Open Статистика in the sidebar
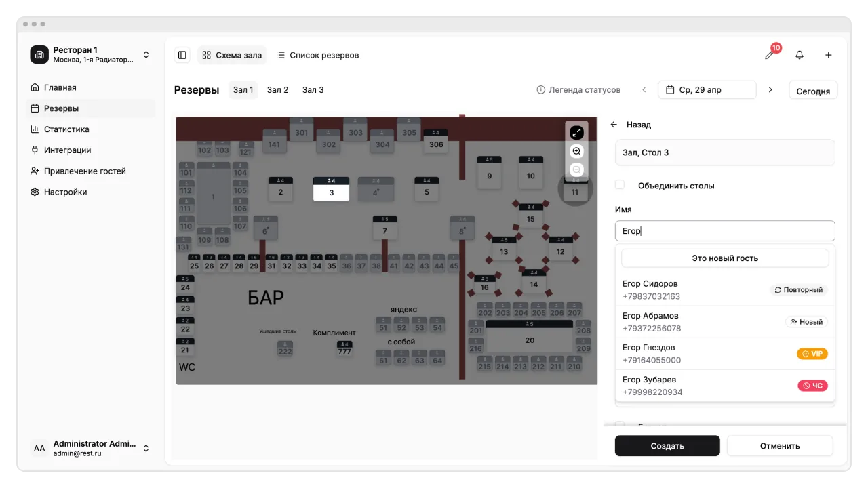This screenshot has width=868, height=488. point(91,129)
